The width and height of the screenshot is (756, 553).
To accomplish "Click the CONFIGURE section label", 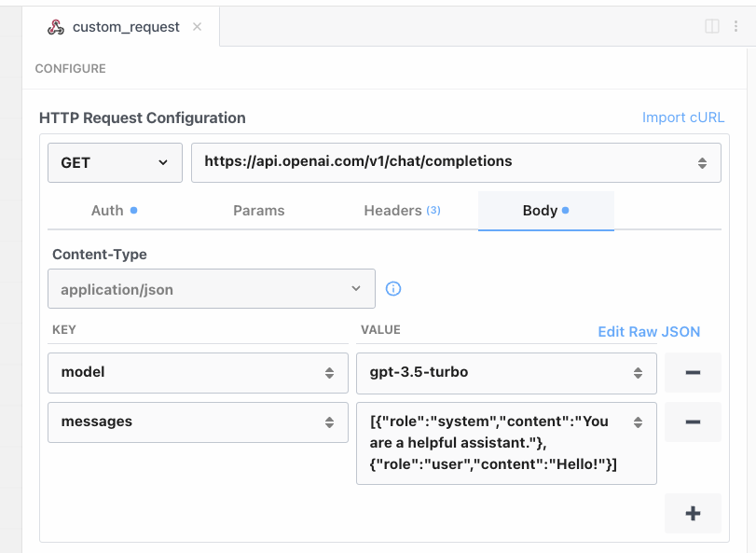I will (71, 68).
